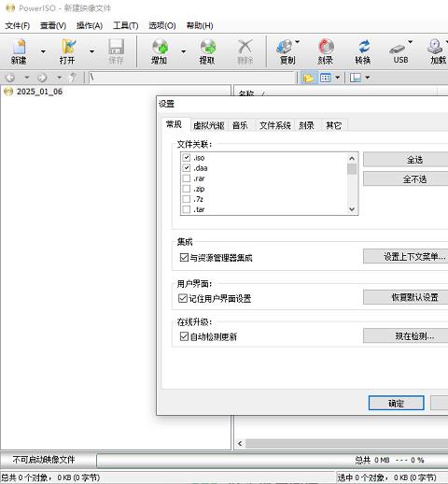Click the 不可启动映像文件 status label
Screen dimensions: 448x484
44,460
